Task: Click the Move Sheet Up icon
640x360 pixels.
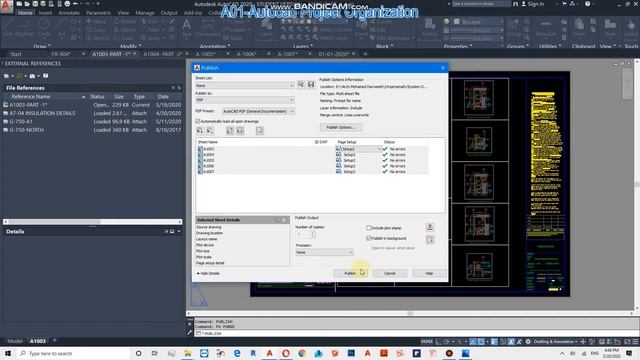Action: pyautogui.click(x=230, y=131)
